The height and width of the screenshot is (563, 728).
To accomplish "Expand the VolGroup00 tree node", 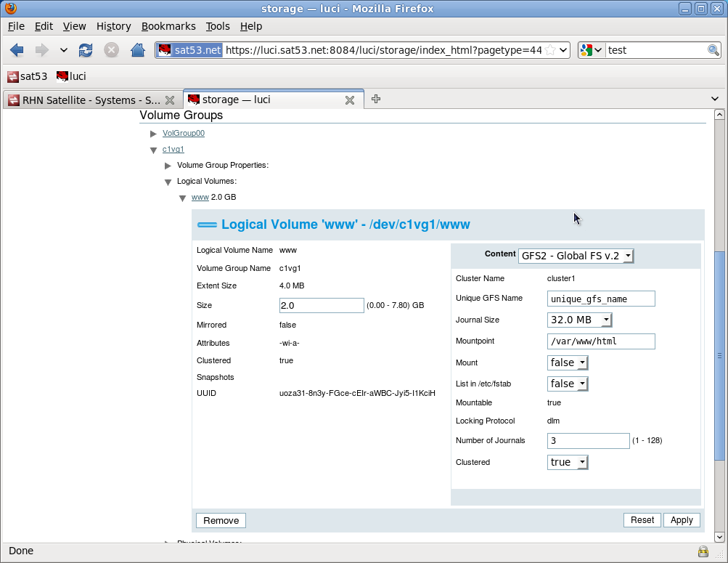I will click(x=153, y=134).
